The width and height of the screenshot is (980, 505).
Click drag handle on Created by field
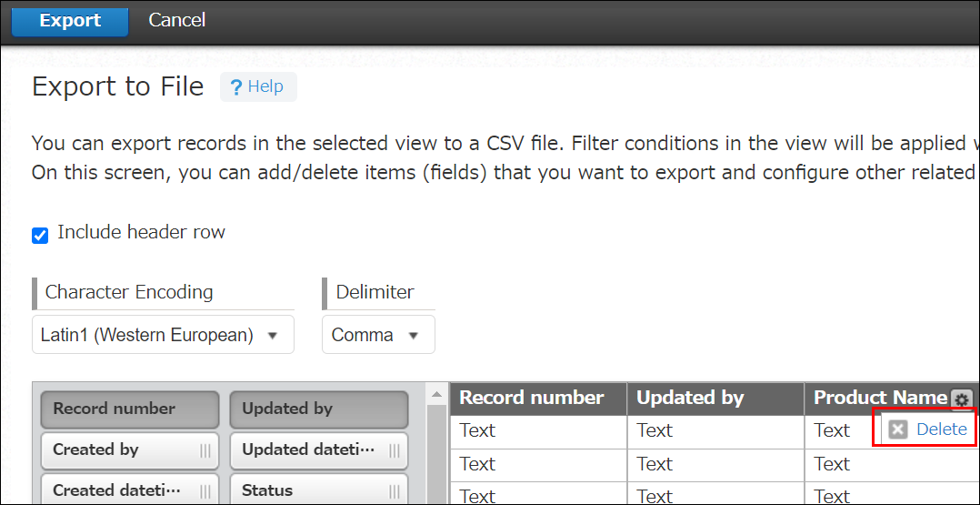[205, 449]
